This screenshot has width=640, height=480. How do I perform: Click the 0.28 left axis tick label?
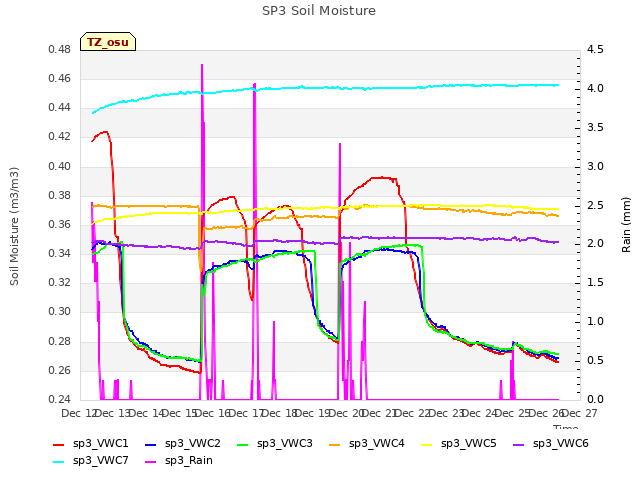(x=60, y=341)
